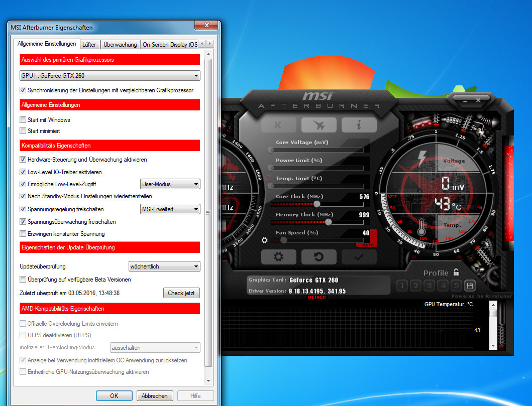Select profile slot 5

pyautogui.click(x=456, y=286)
